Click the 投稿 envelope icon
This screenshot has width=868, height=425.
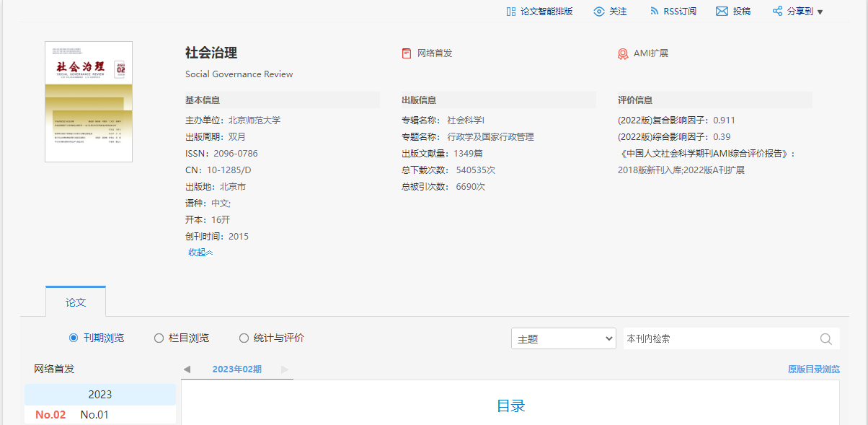pyautogui.click(x=722, y=12)
